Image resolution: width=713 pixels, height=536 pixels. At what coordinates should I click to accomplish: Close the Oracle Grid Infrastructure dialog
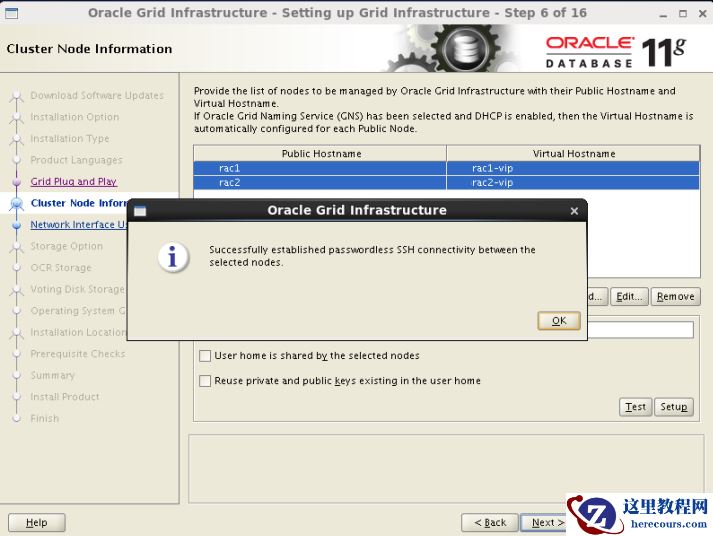pos(574,211)
